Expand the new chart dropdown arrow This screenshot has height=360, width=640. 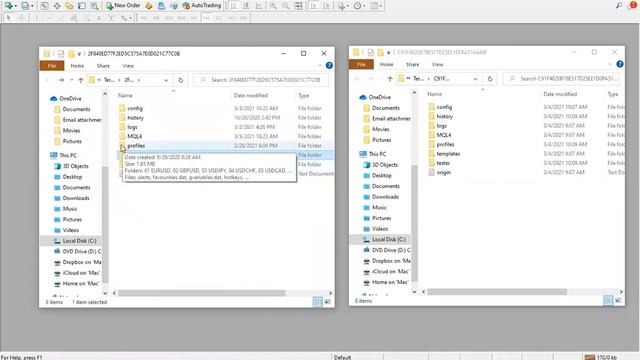(16, 6)
